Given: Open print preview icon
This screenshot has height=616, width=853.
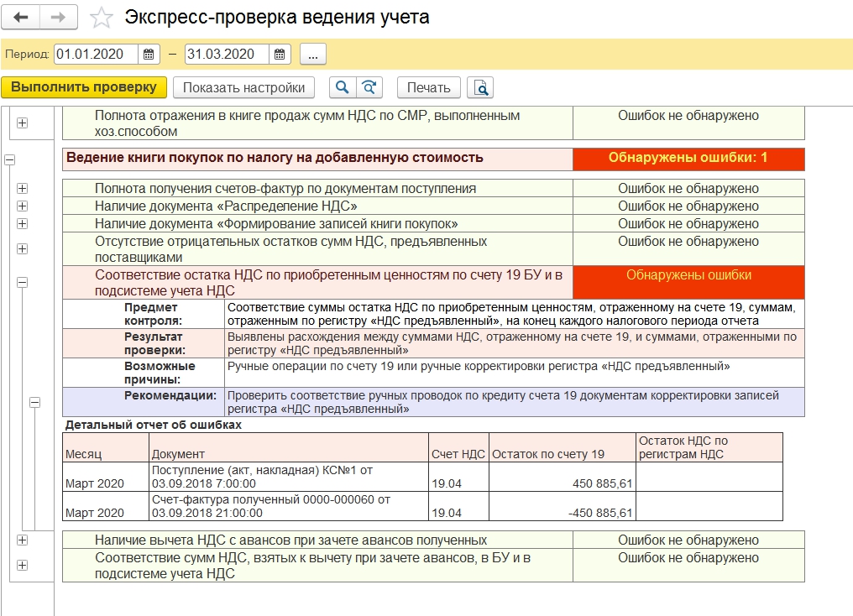Looking at the screenshot, I should [480, 87].
